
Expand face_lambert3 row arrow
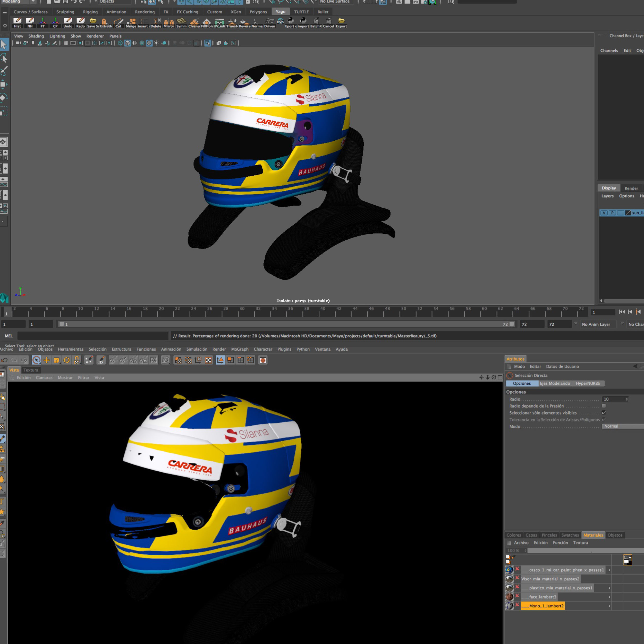(609, 597)
